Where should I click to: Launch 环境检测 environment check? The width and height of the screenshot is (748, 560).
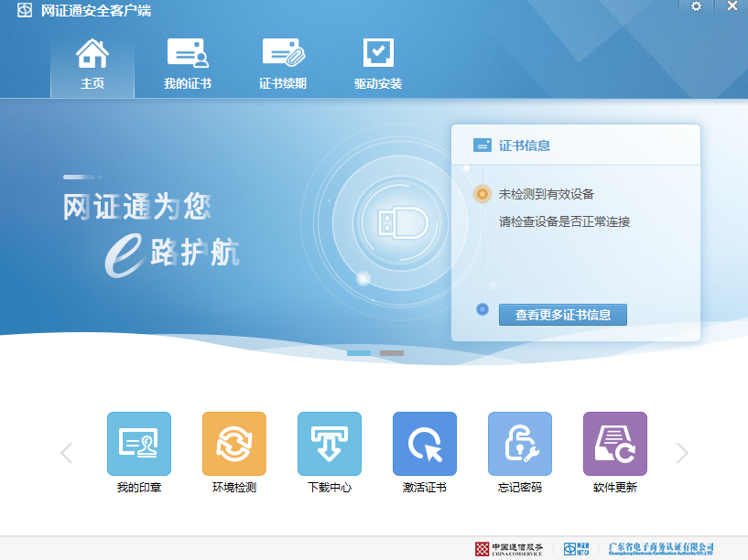(x=234, y=444)
